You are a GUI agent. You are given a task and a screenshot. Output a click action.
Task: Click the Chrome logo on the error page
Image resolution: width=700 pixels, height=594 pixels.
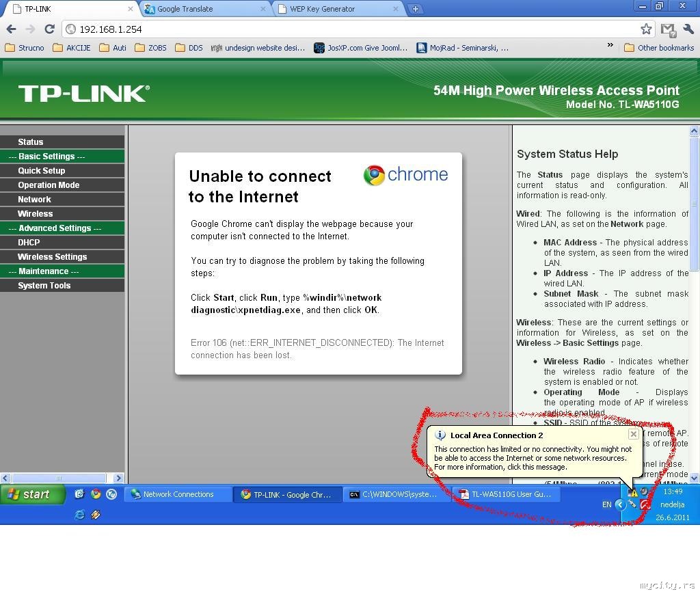coord(405,175)
